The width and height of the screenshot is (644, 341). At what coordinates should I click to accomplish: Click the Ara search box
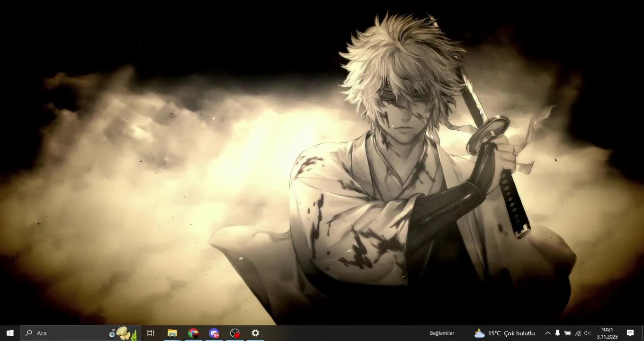(x=80, y=333)
